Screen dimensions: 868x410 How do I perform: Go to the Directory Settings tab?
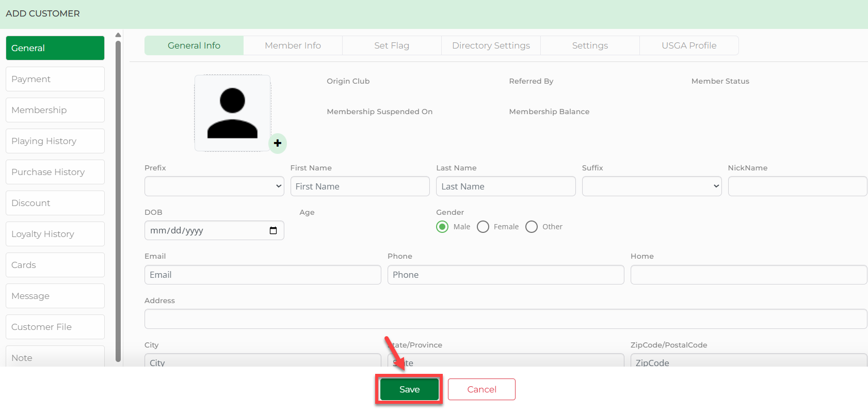coord(491,45)
